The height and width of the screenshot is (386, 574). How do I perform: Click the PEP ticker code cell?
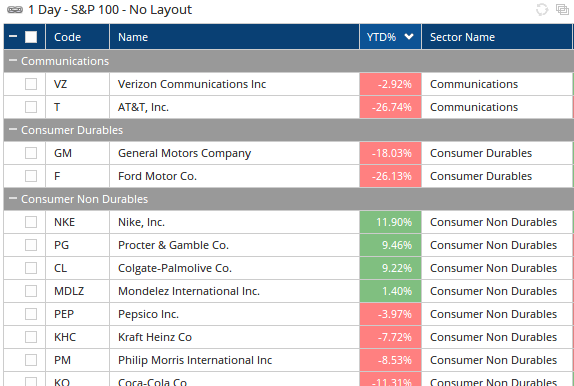click(78, 314)
